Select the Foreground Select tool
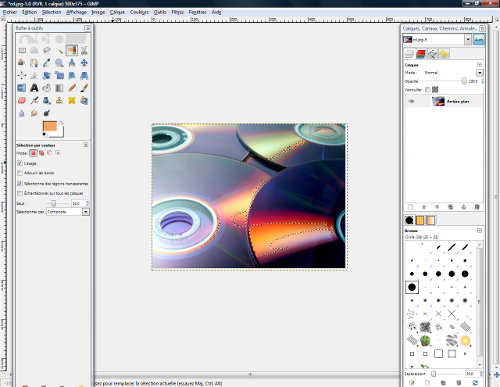 point(22,63)
